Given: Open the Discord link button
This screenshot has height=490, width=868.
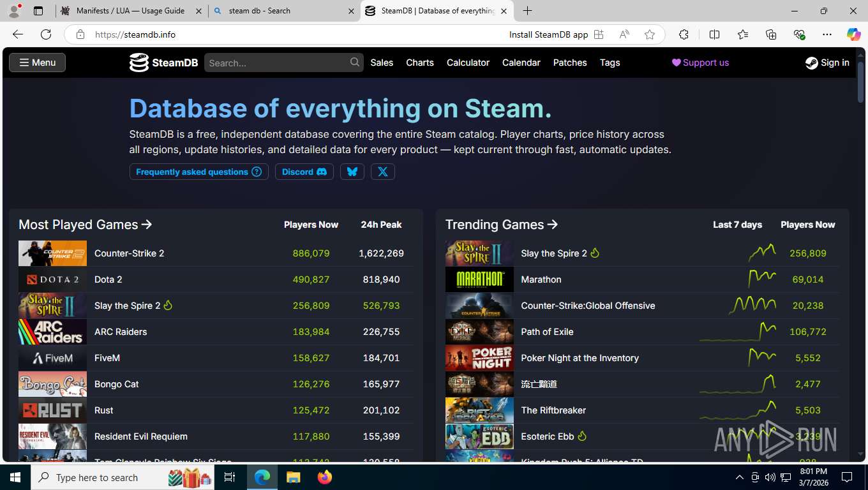Looking at the screenshot, I should tap(304, 172).
